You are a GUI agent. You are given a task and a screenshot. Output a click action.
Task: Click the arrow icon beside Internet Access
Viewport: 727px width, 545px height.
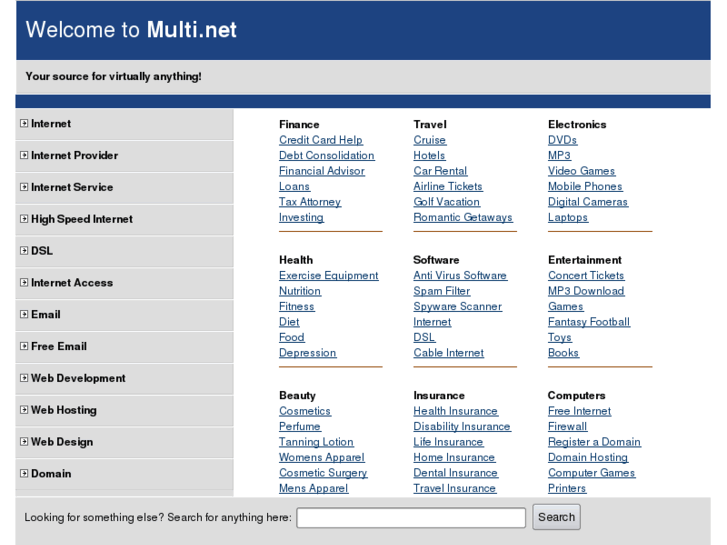[x=24, y=282]
